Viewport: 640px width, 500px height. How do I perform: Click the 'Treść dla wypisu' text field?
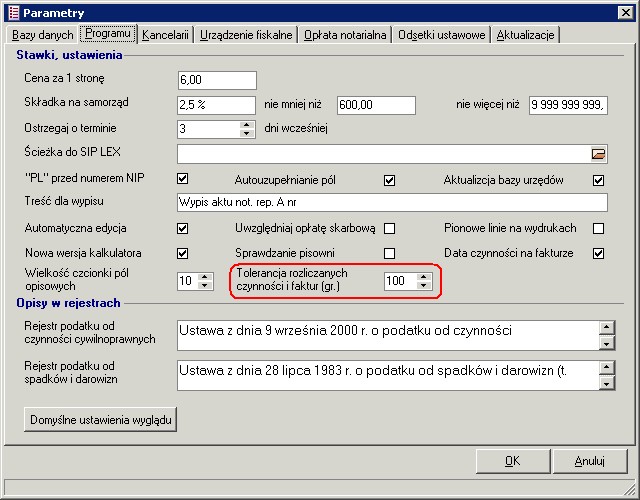pyautogui.click(x=391, y=203)
